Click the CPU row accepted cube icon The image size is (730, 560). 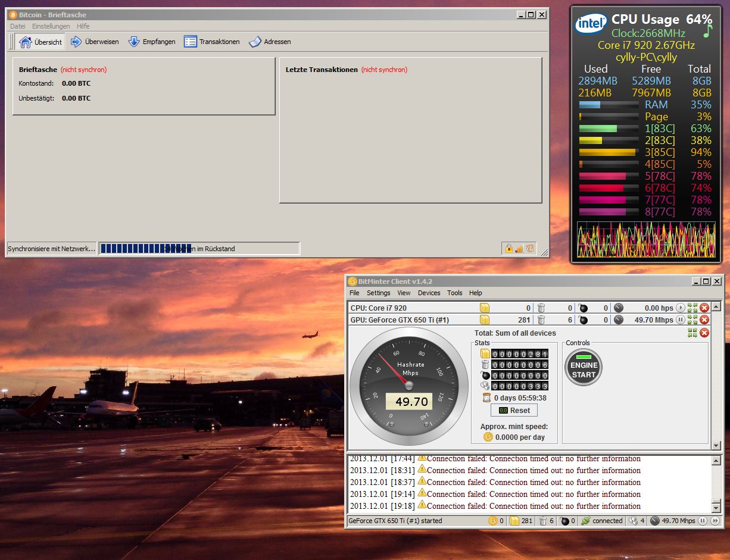click(485, 308)
